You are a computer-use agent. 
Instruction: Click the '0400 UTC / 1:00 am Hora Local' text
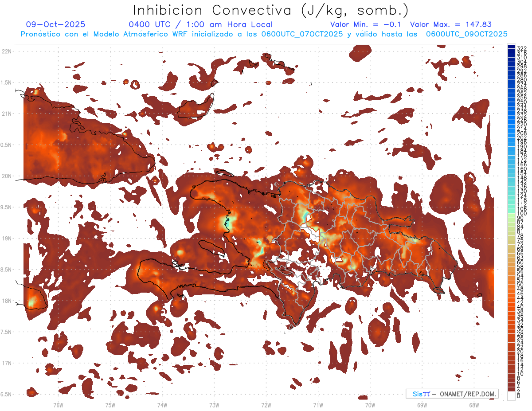click(x=200, y=24)
